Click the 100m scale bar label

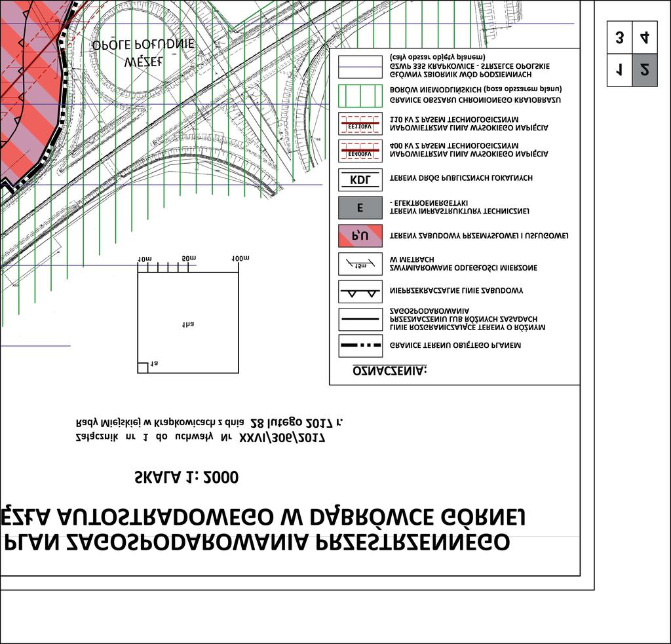240,259
